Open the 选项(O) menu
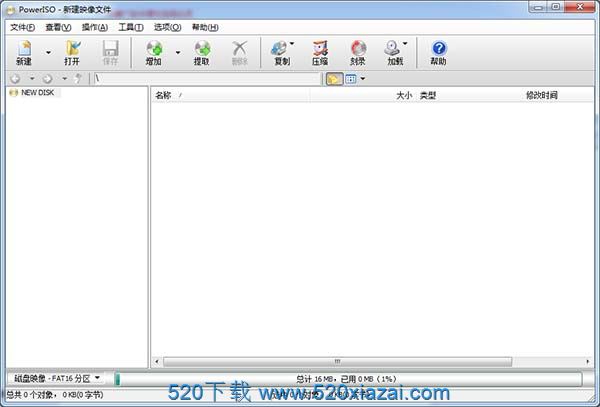This screenshot has width=600, height=407. tap(167, 27)
